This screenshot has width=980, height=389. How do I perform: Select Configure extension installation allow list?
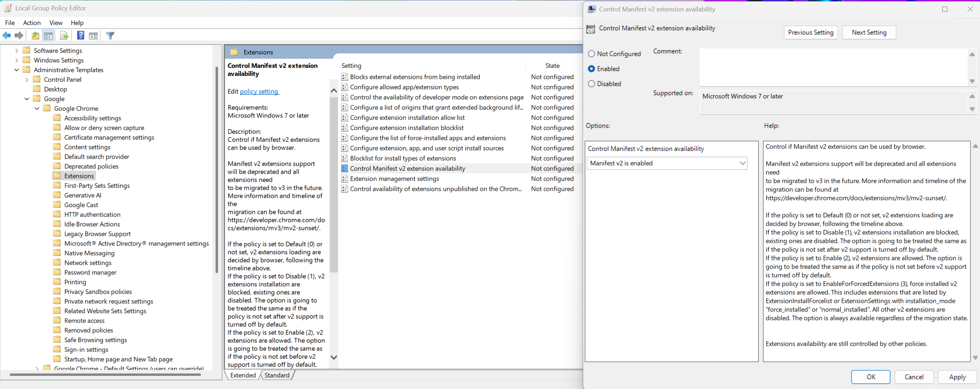pyautogui.click(x=407, y=118)
